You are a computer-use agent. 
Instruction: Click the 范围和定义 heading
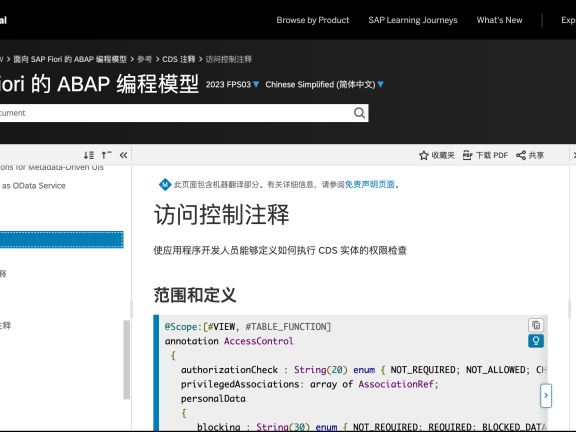coord(195,295)
